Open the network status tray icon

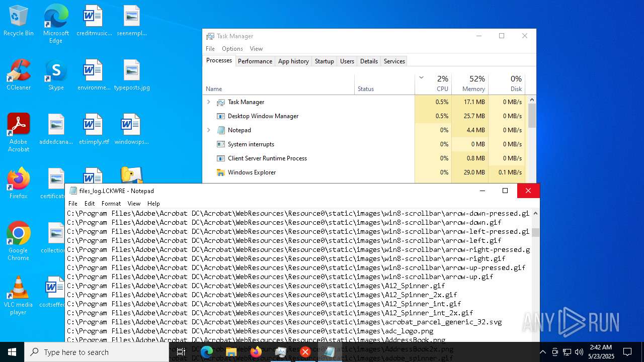[567, 352]
